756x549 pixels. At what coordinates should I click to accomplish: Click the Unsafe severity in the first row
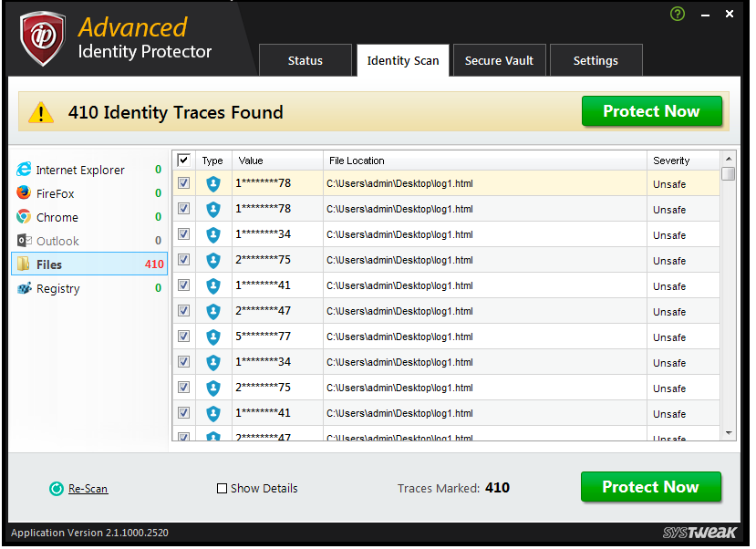point(669,184)
